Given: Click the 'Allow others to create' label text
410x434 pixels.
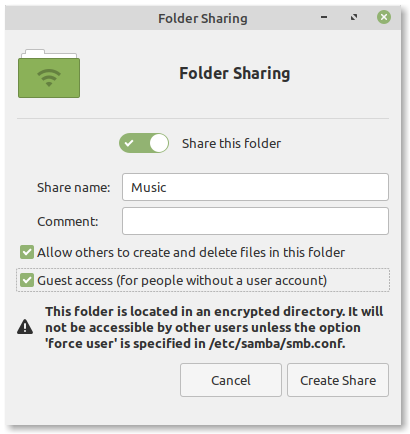Looking at the screenshot, I should [x=191, y=253].
